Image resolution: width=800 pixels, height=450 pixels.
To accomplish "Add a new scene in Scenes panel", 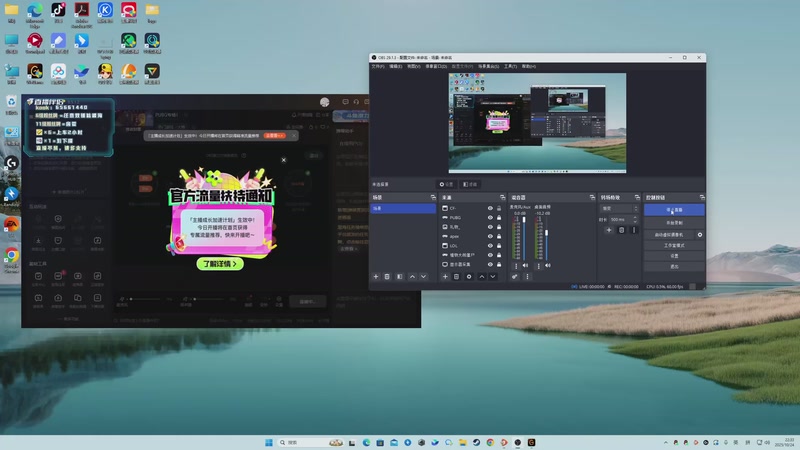I will [x=376, y=277].
